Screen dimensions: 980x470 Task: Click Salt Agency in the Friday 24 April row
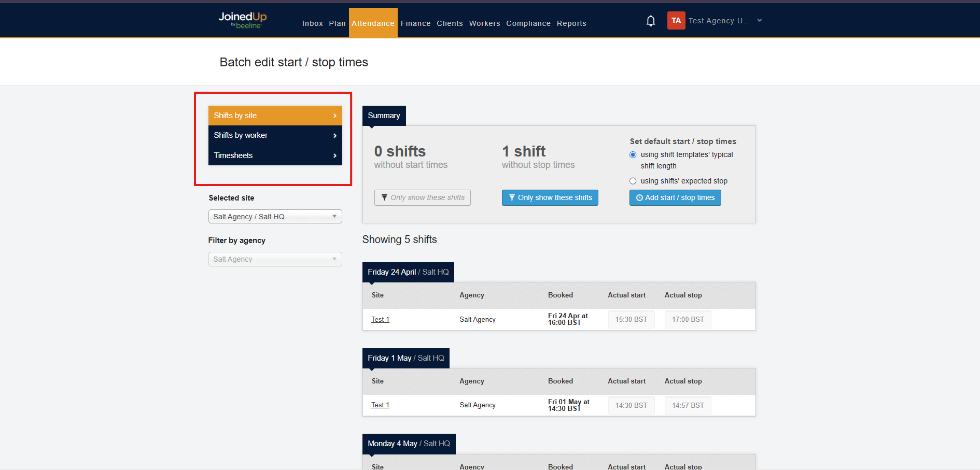point(478,319)
